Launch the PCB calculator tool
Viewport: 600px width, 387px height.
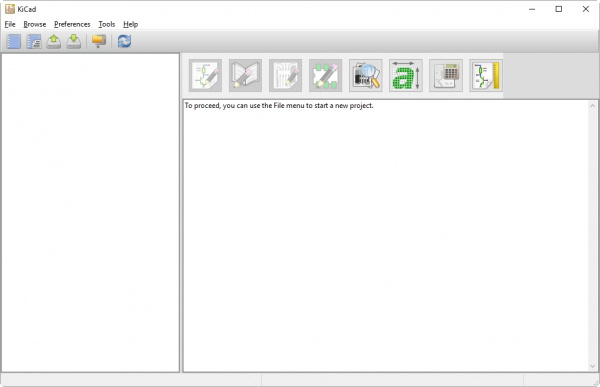(446, 75)
